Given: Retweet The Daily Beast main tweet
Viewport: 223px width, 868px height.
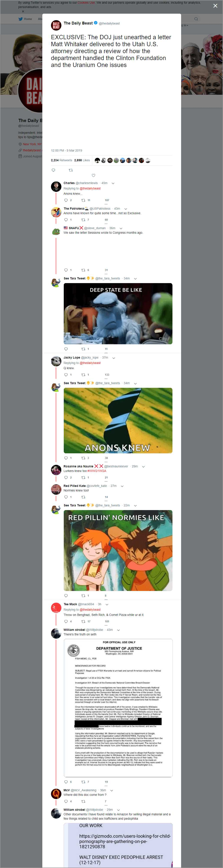Looking at the screenshot, I should (x=71, y=170).
